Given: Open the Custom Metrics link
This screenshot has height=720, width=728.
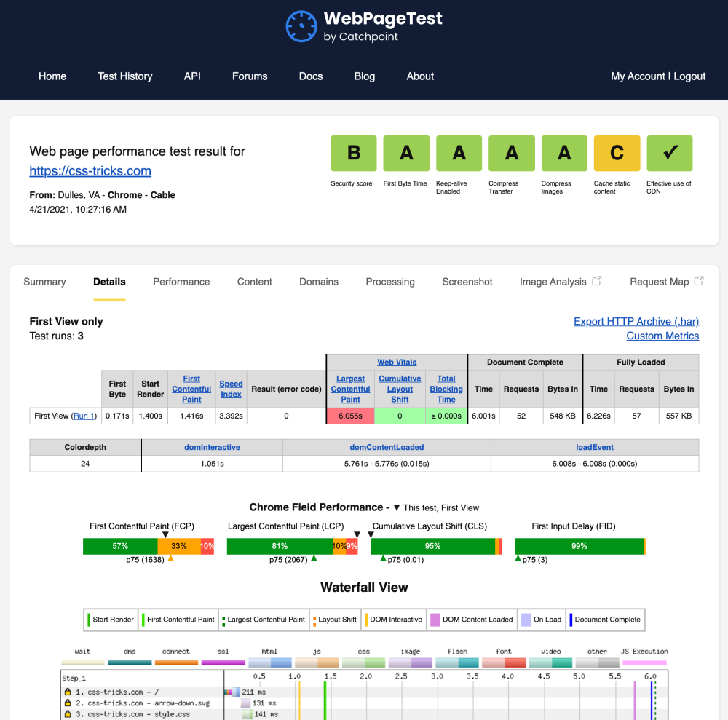Looking at the screenshot, I should point(662,336).
